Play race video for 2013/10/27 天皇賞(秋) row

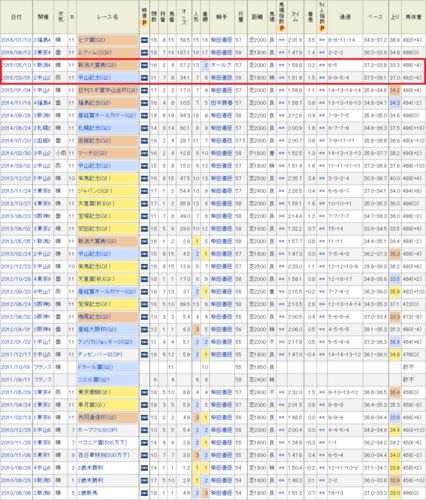[144, 204]
